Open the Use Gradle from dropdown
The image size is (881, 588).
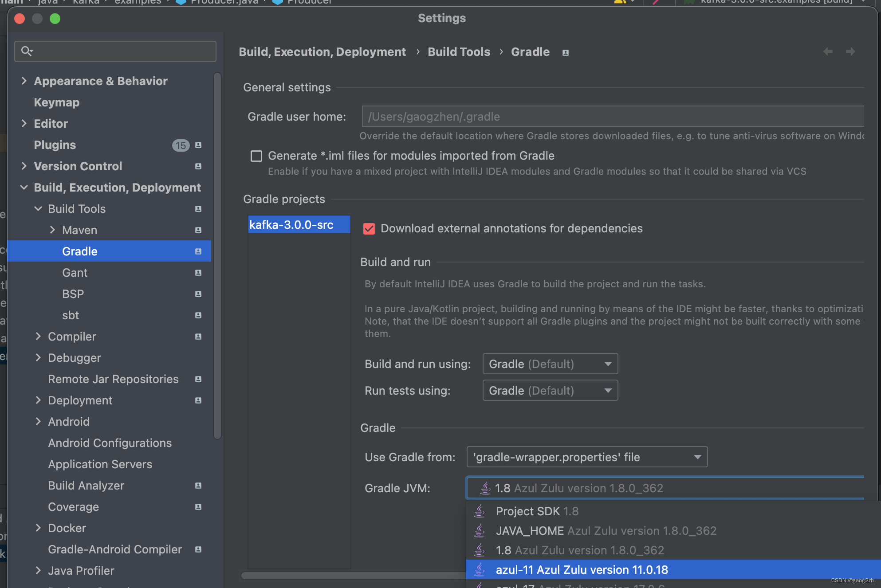[x=587, y=457]
